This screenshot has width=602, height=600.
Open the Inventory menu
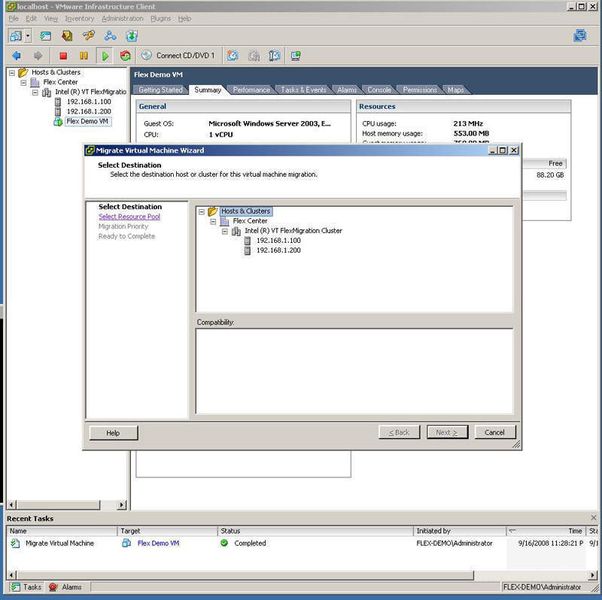point(79,18)
